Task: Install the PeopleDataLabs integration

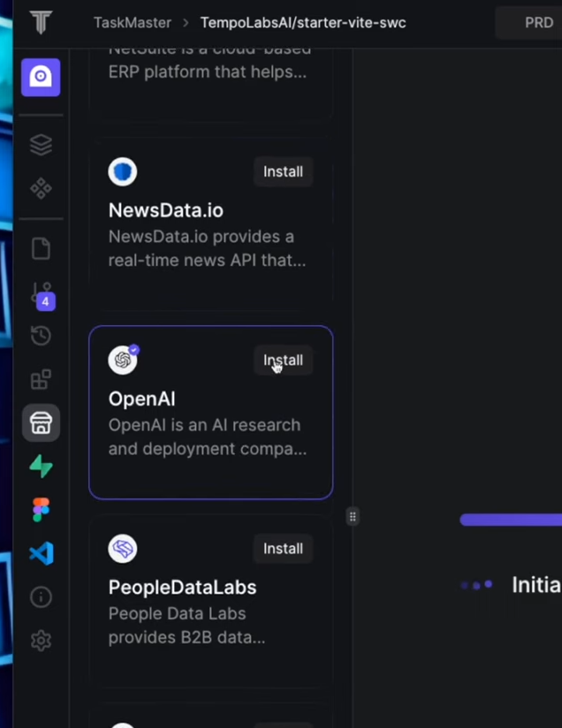Action: [x=284, y=549]
